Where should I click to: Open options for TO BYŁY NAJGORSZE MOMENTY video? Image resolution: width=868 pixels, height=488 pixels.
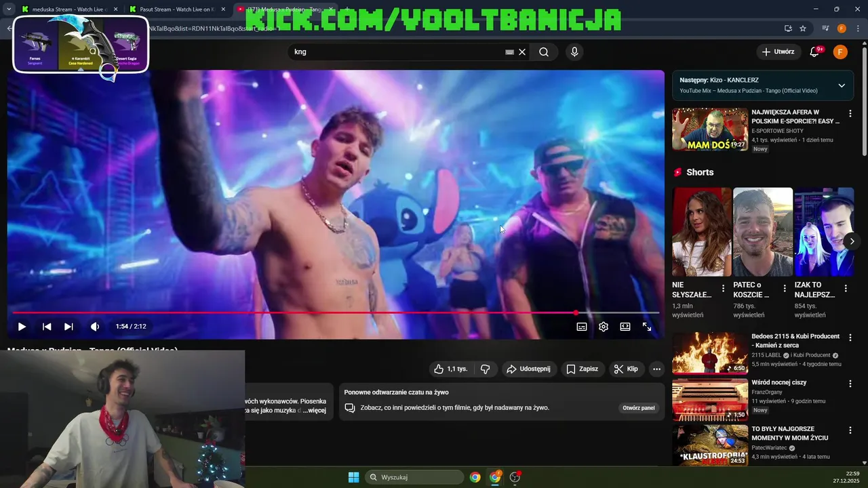[x=850, y=430]
